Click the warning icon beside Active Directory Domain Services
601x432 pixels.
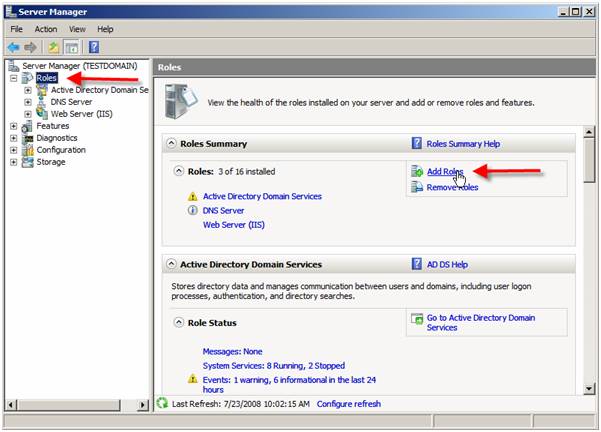(192, 196)
